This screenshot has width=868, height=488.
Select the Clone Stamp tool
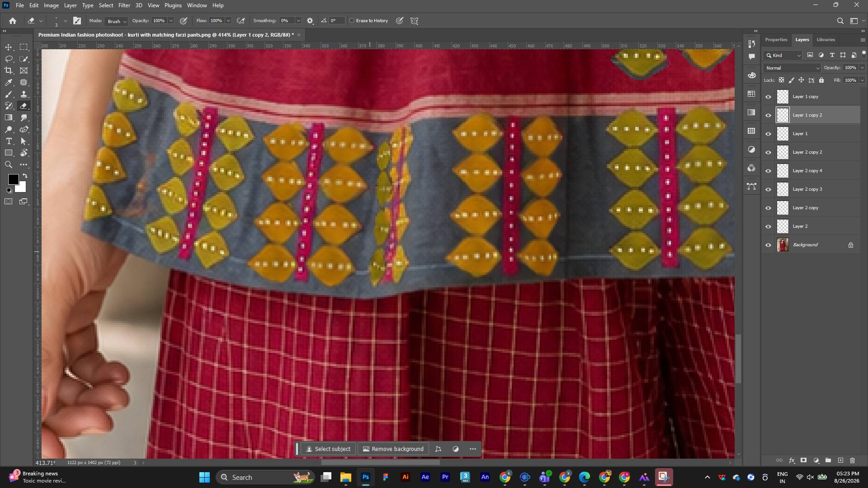[x=24, y=94]
